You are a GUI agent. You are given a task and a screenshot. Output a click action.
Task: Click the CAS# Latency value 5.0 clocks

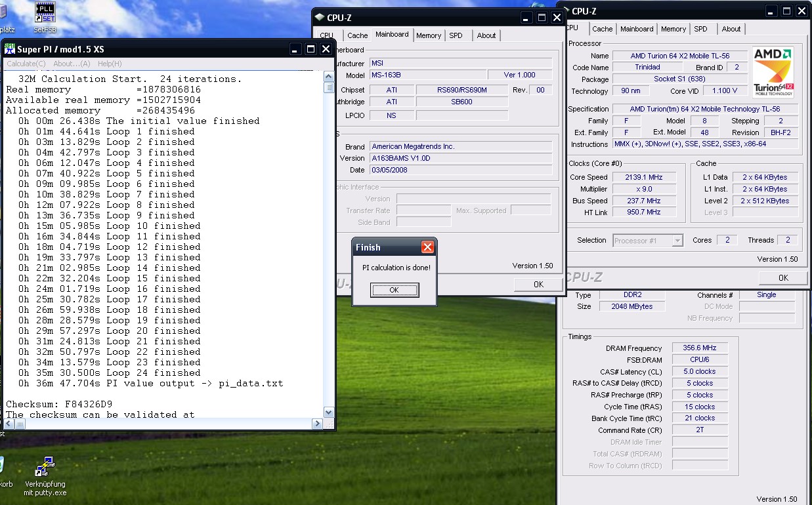pyautogui.click(x=700, y=372)
